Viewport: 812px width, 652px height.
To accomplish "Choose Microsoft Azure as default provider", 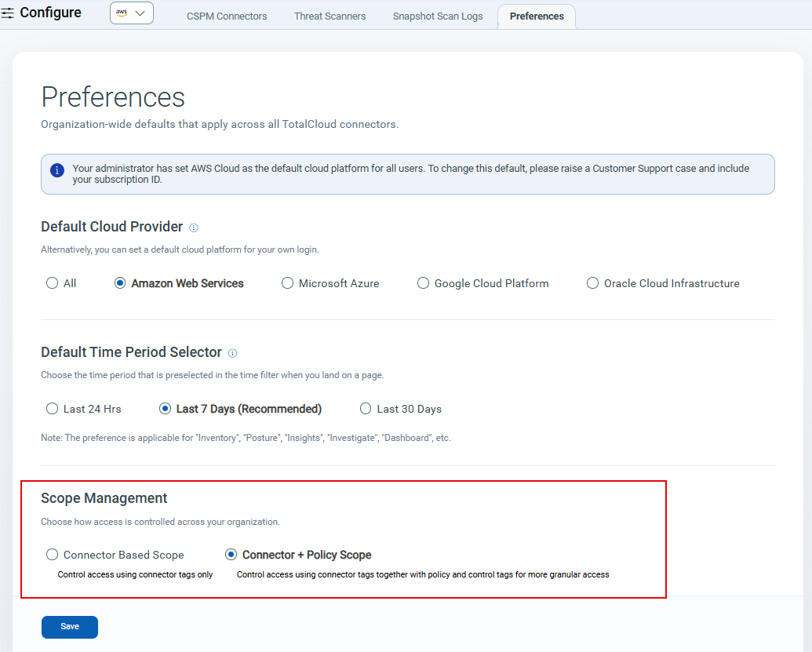I will click(287, 282).
